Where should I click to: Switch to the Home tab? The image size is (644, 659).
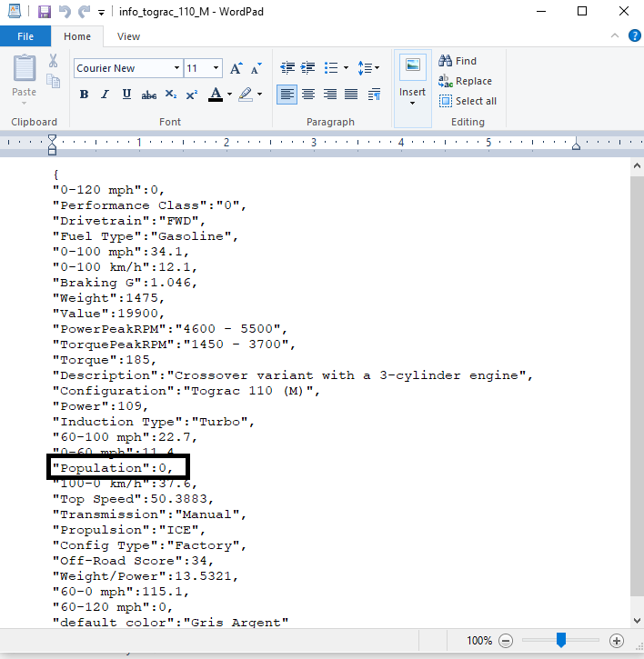pos(77,36)
